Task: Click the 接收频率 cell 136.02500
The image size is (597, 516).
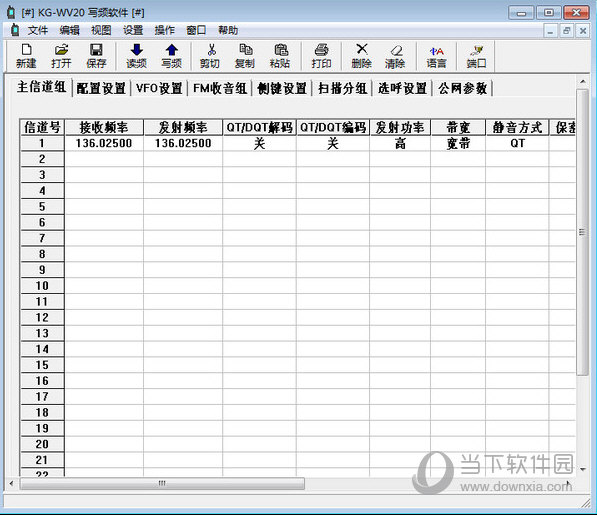Action: click(104, 144)
